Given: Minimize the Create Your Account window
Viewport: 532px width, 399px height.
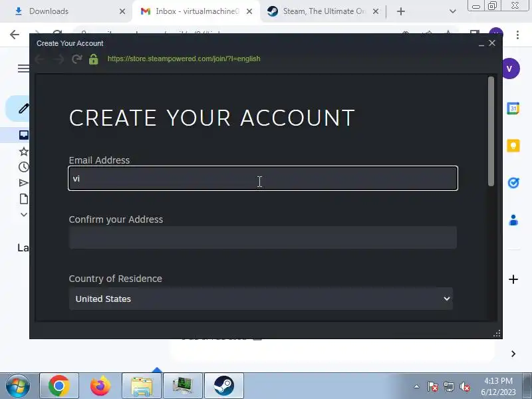Looking at the screenshot, I should [481, 44].
